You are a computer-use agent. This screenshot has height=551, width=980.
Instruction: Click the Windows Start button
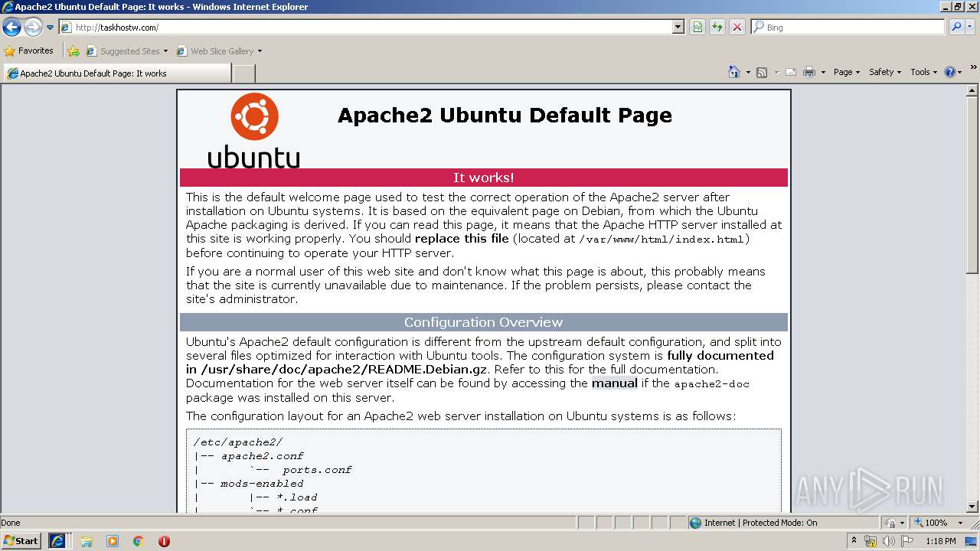(21, 540)
